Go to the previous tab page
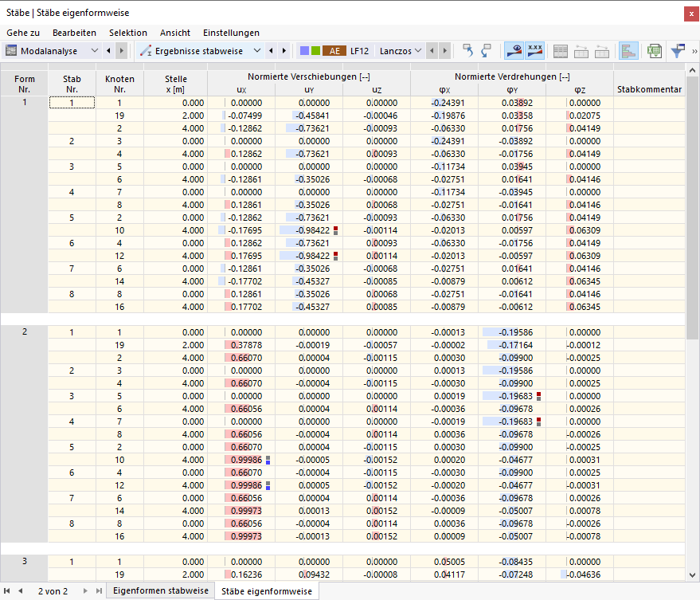 20,590
